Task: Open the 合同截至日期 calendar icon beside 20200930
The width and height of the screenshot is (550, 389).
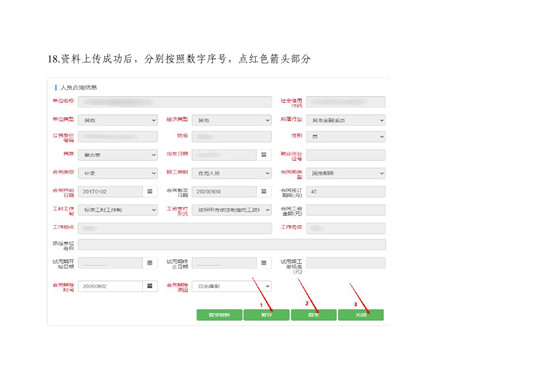Action: 264,192
